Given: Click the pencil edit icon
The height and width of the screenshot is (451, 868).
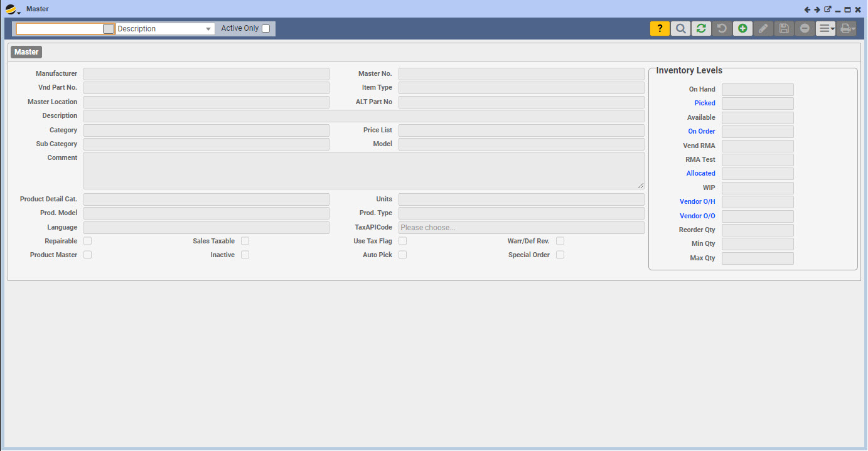Looking at the screenshot, I should pyautogui.click(x=763, y=28).
